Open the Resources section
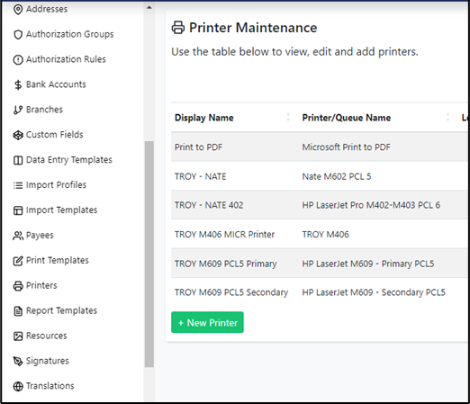 (46, 336)
